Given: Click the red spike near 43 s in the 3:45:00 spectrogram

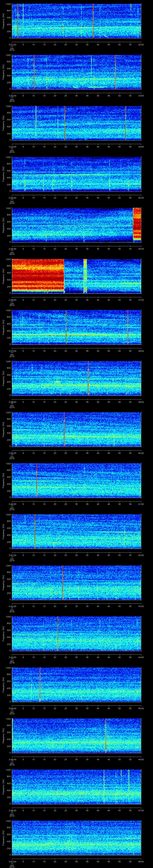Looking at the screenshot, I should point(106,735).
